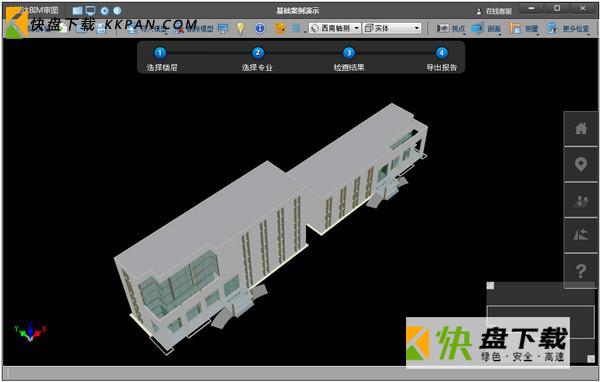Click the round info icon in title bar

pos(117,11)
